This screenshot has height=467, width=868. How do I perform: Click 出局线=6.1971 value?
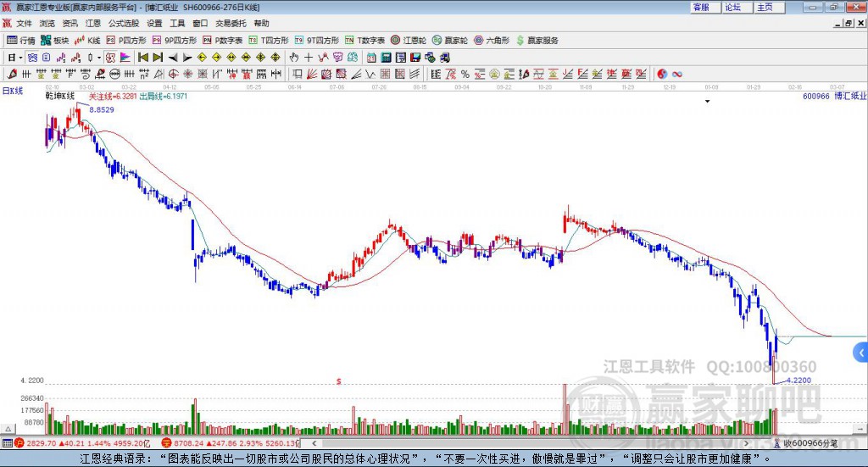(164, 97)
